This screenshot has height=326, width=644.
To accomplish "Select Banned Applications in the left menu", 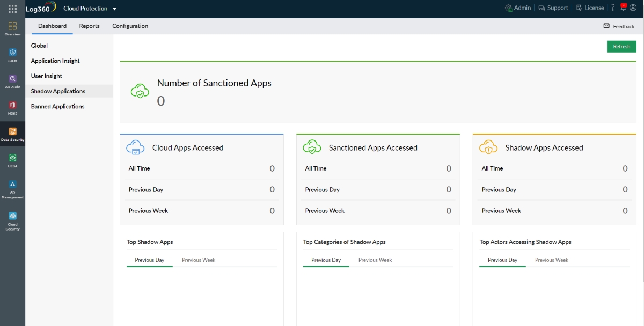I will [57, 107].
